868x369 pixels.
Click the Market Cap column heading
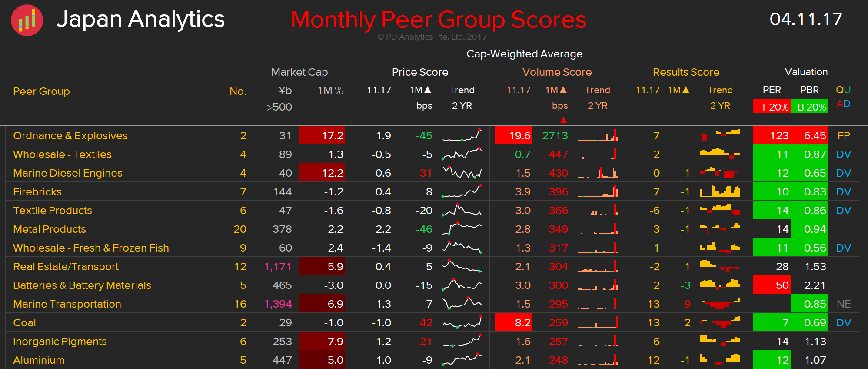pyautogui.click(x=299, y=72)
